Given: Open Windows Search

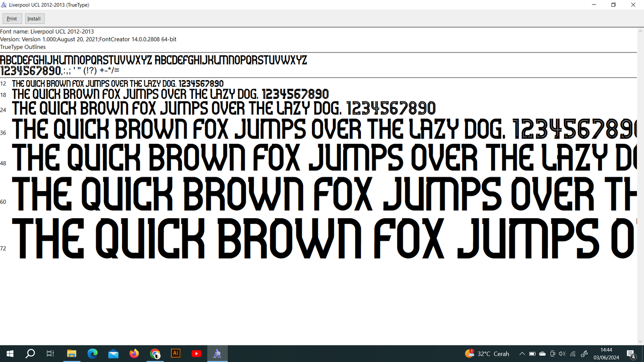Looking at the screenshot, I should coord(30,354).
